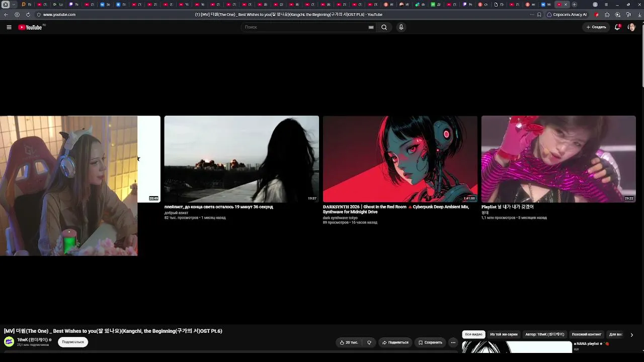The height and width of the screenshot is (362, 644).
Task: Open the 29:22 Playlist video thumbnail
Action: [558, 159]
